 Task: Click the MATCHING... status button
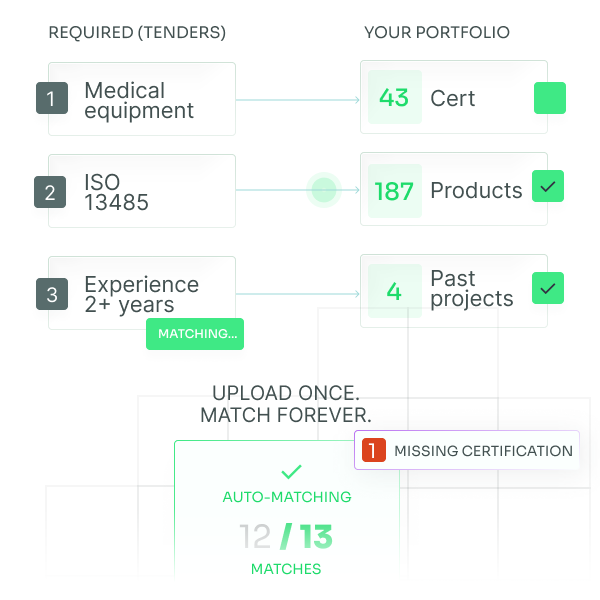[195, 334]
